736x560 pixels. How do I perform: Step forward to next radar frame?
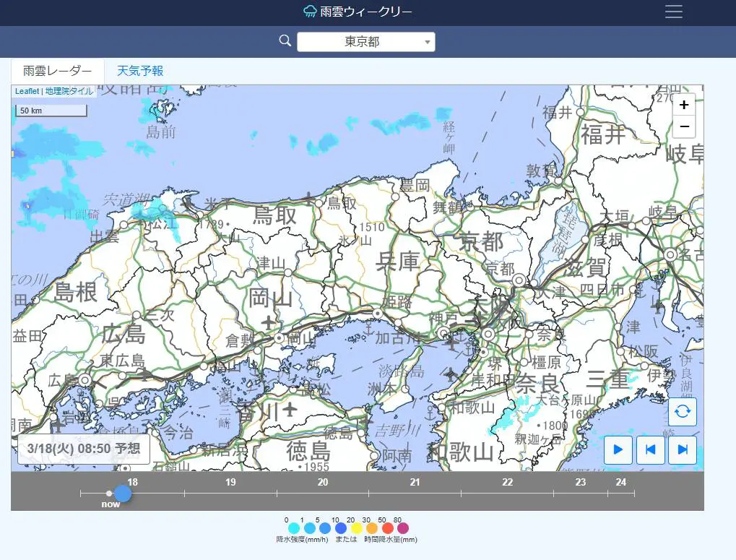coord(683,449)
